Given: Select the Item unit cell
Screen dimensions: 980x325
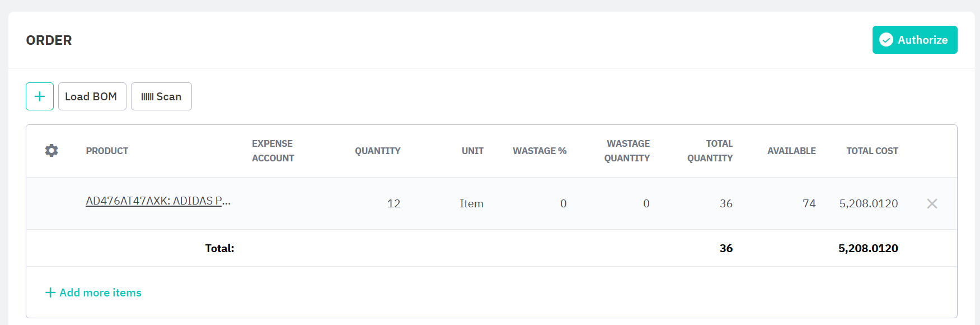Looking at the screenshot, I should pyautogui.click(x=471, y=203).
